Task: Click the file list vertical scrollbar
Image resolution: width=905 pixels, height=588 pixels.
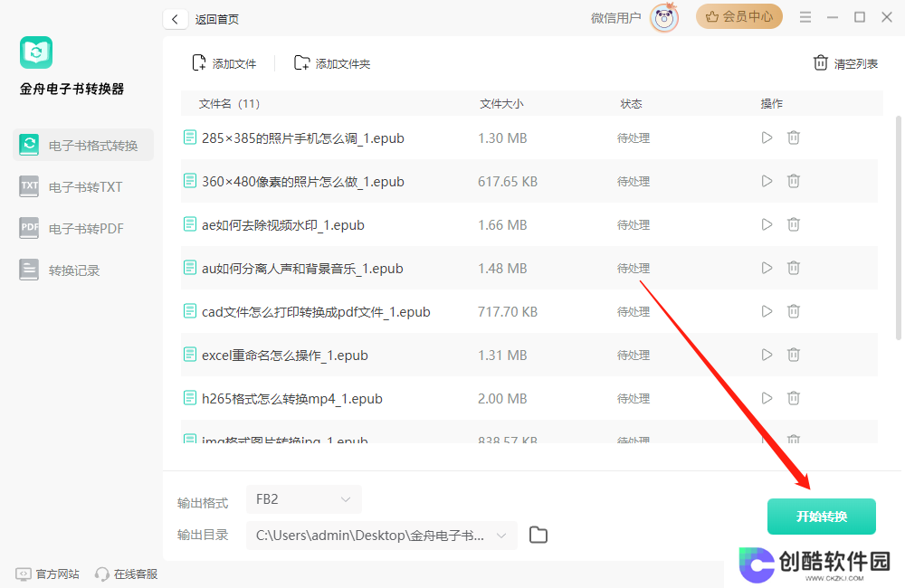Action: (898, 228)
